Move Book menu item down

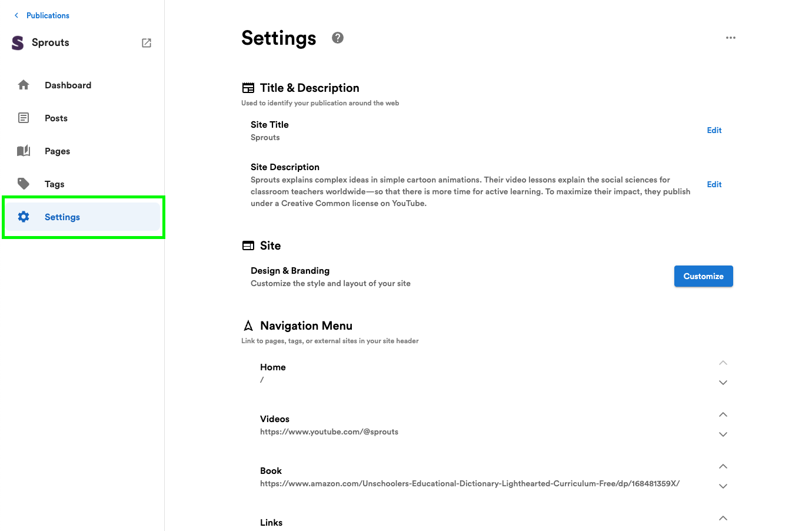pyautogui.click(x=723, y=486)
